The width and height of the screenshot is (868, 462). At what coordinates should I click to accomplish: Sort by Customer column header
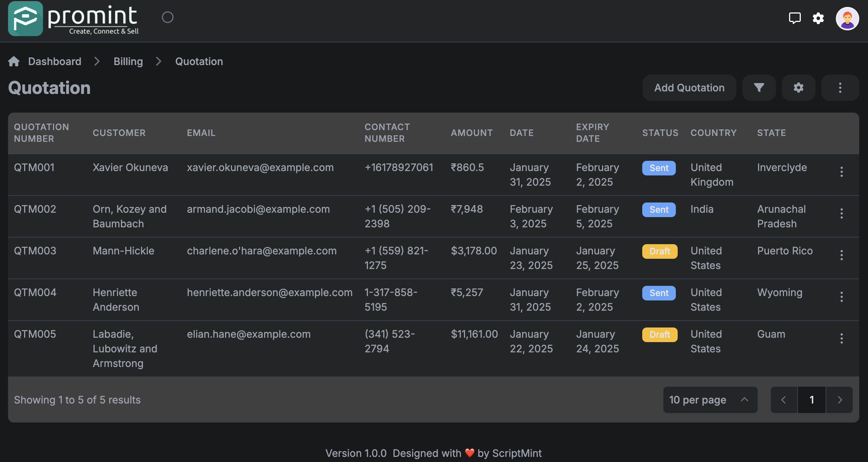tap(119, 133)
